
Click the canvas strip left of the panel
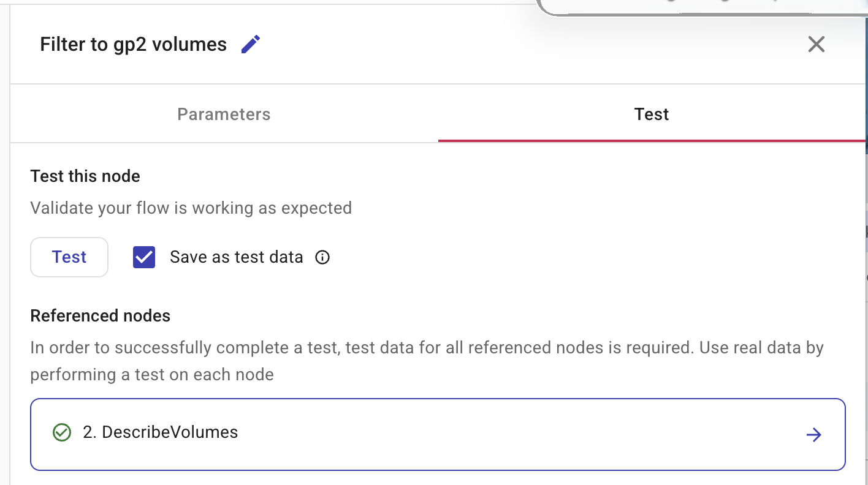click(4, 245)
